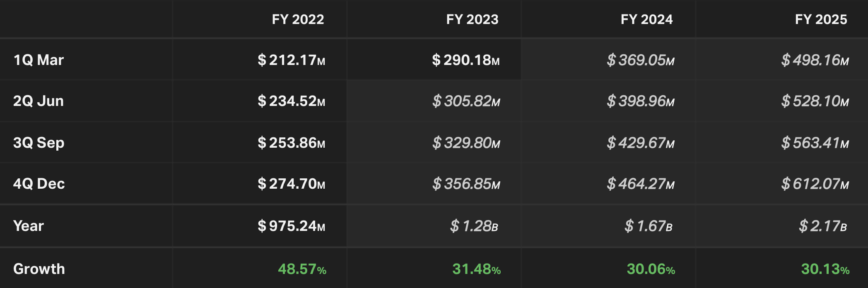
Task: Click the $212.17M revenue cell
Action: [x=291, y=60]
